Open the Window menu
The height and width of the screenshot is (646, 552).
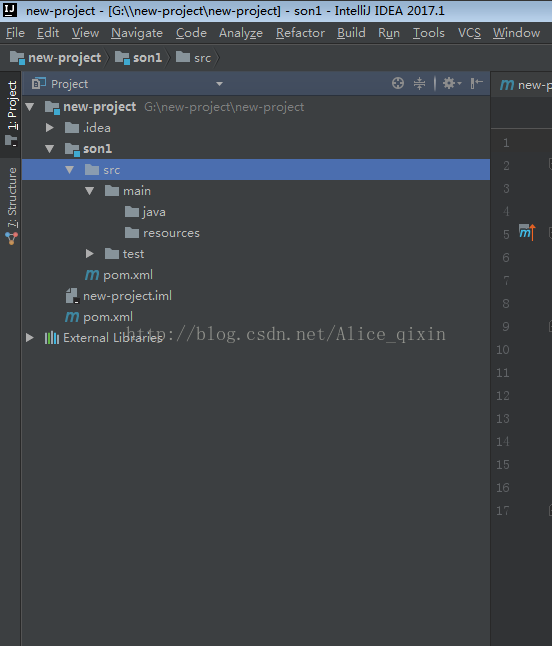pos(517,33)
